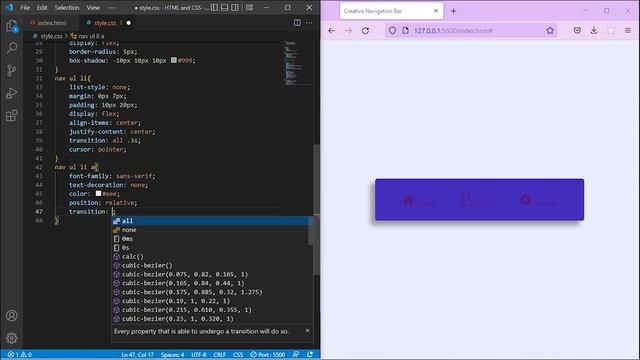
Task: Open the Accounts menu icon
Action: coord(12,316)
